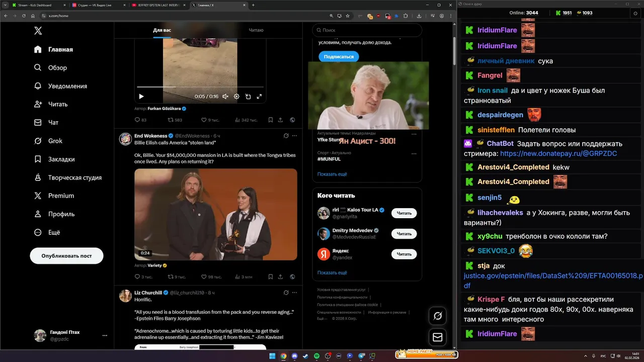Open the Читать follow suggestions item

pos(50,104)
